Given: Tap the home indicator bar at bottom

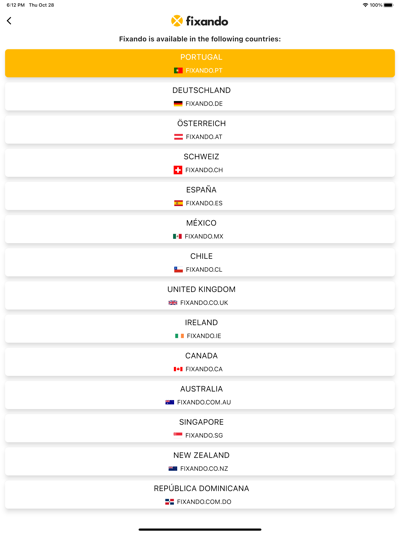Looking at the screenshot, I should point(200,529).
